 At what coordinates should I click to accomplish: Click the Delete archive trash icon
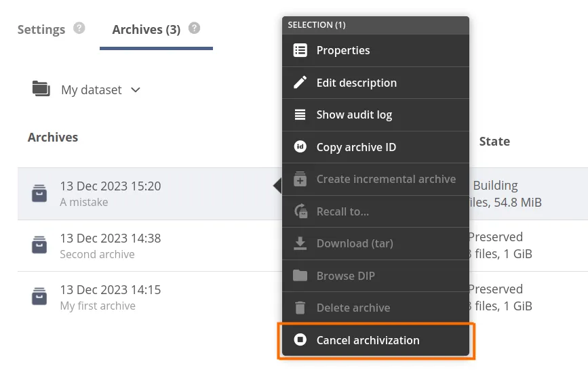click(x=300, y=308)
